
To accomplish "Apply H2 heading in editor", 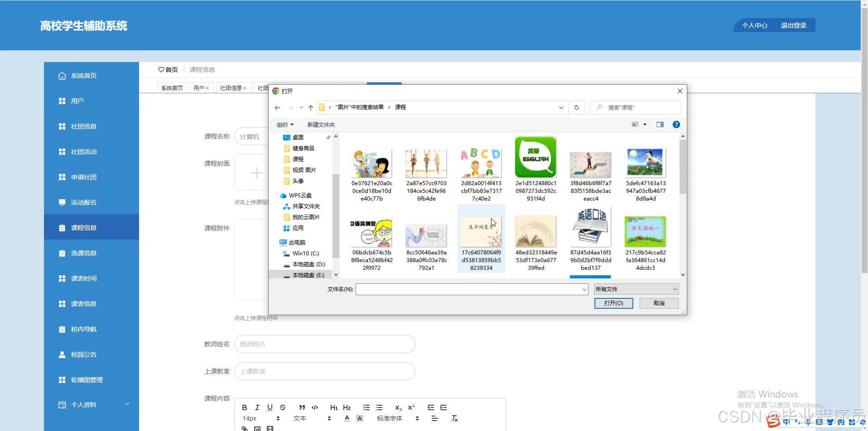I will coord(347,407).
